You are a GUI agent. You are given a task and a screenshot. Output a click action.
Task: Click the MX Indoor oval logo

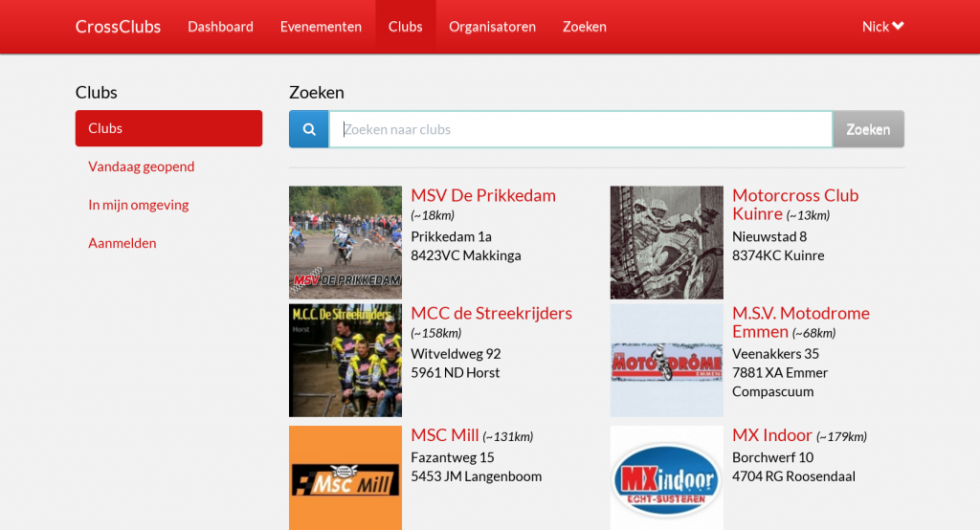point(666,478)
